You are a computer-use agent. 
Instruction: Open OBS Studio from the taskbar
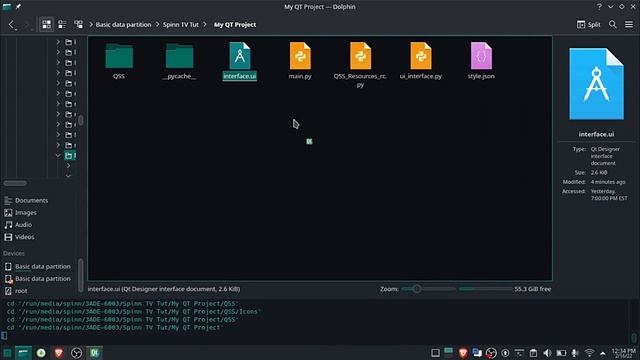click(x=76, y=353)
